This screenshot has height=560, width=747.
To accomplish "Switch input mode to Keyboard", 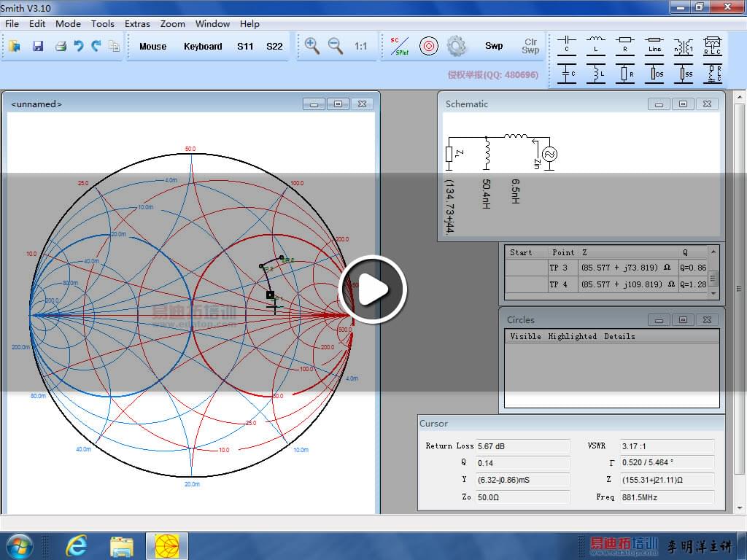I will click(x=203, y=46).
